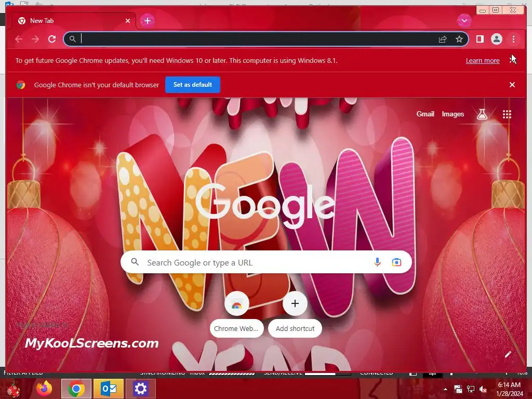Start voice search with microphone icon
This screenshot has height=399, width=532.
(377, 262)
